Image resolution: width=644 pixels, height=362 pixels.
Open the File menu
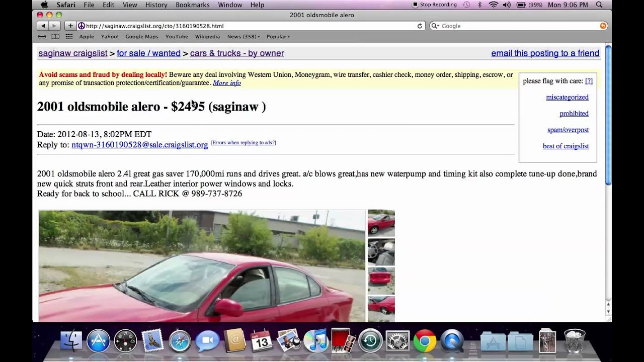click(x=89, y=5)
